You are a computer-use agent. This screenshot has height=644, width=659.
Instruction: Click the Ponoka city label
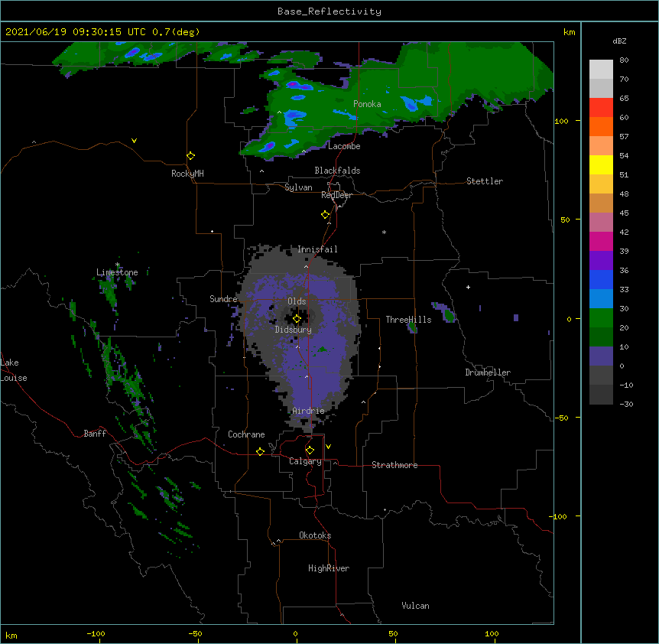[x=367, y=104]
